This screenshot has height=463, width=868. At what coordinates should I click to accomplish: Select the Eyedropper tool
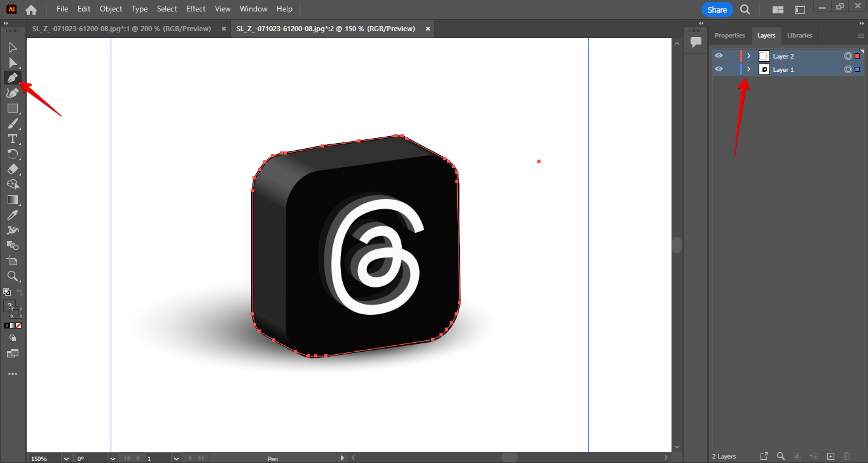(13, 215)
